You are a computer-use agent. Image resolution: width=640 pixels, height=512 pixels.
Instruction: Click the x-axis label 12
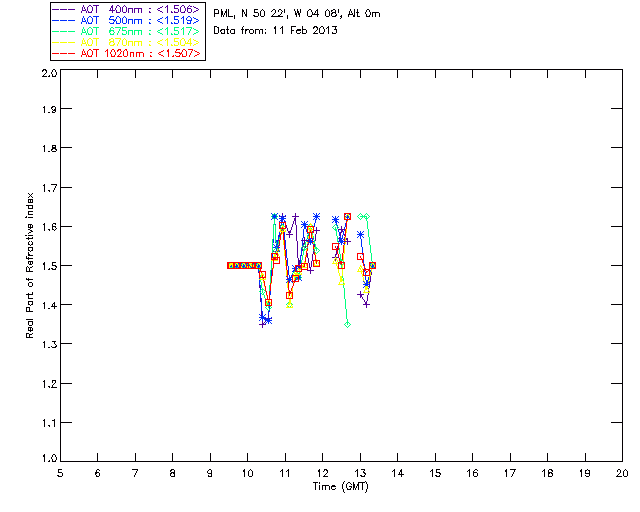tap(322, 473)
